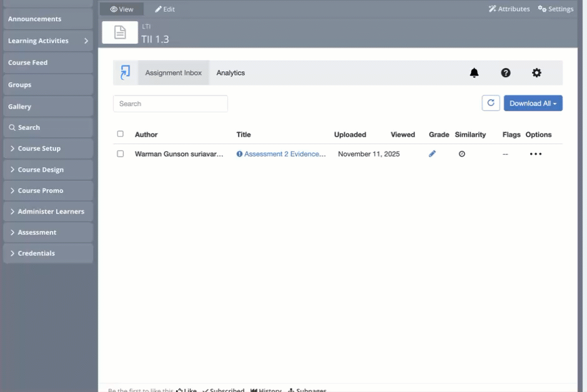
Task: Click the grade pencil icon
Action: pos(432,154)
